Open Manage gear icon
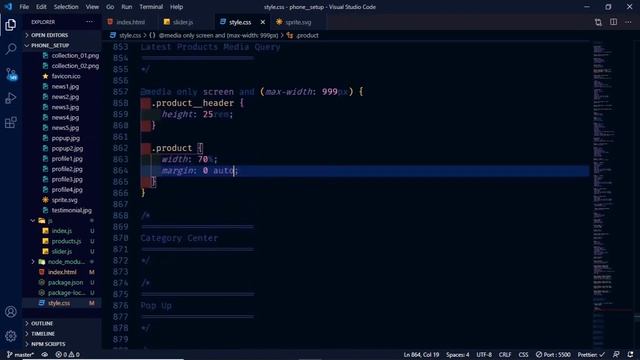This screenshot has height=360, width=640. tap(11, 336)
